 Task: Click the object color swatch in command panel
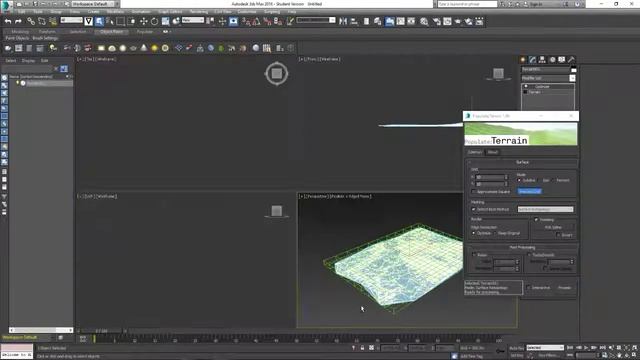[x=573, y=70]
